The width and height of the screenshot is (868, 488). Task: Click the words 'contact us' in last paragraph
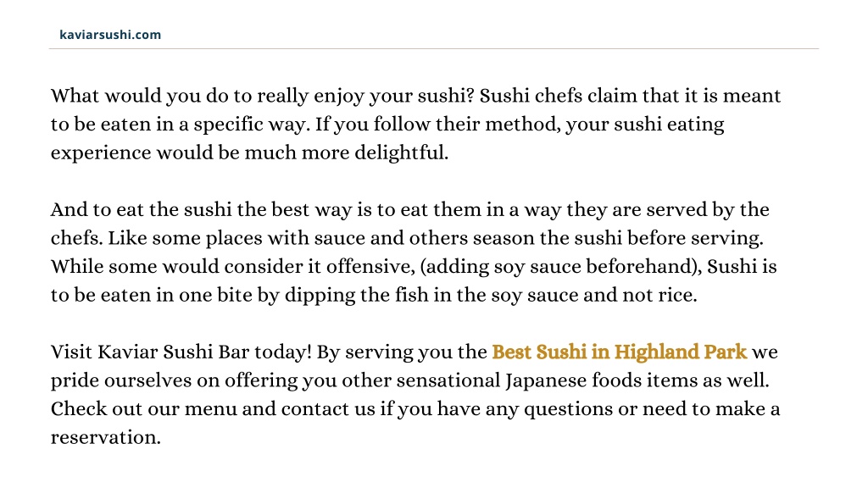click(328, 409)
